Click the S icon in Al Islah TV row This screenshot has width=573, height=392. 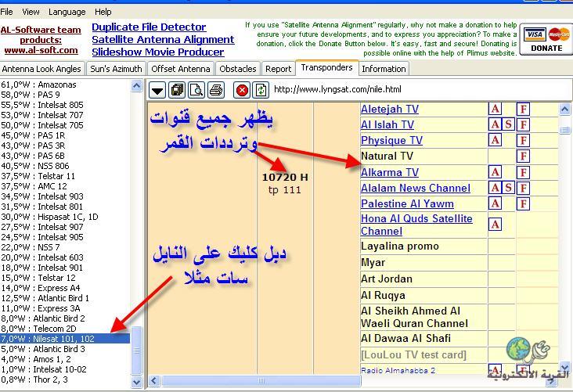(508, 124)
